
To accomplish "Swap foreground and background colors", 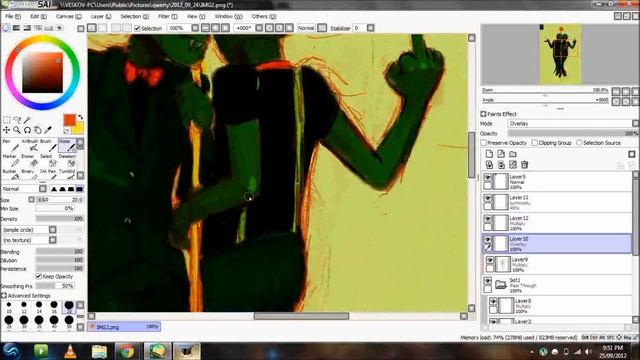I will tap(80, 117).
